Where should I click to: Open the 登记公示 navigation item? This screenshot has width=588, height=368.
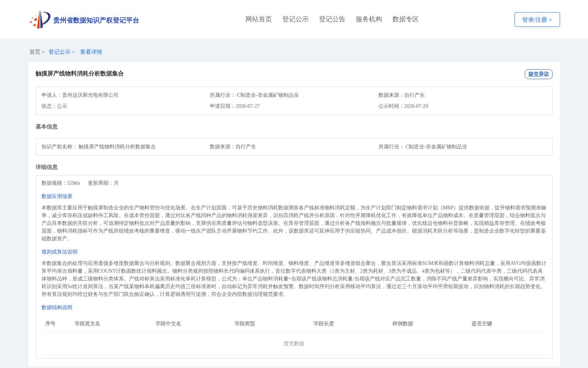coord(295,19)
